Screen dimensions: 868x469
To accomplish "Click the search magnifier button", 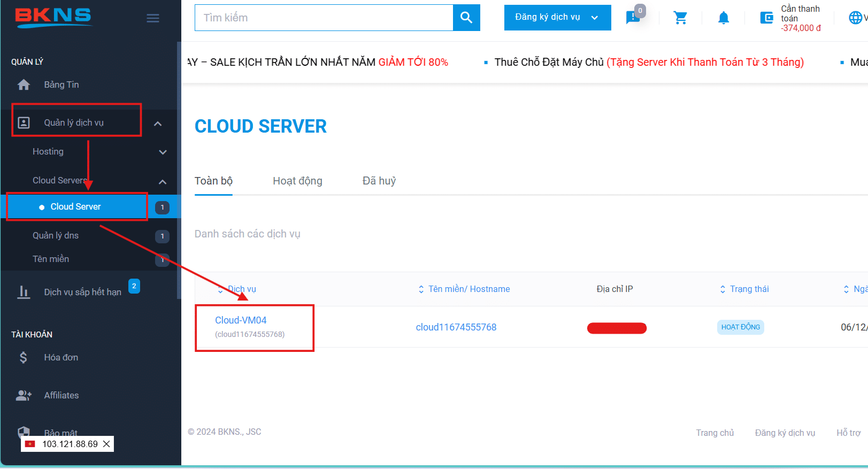I will tap(466, 18).
